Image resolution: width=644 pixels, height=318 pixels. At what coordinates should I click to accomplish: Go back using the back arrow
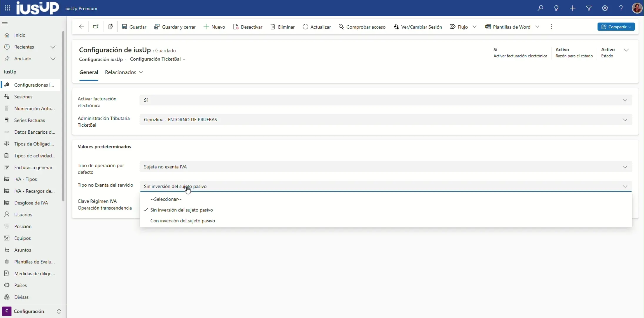click(81, 27)
